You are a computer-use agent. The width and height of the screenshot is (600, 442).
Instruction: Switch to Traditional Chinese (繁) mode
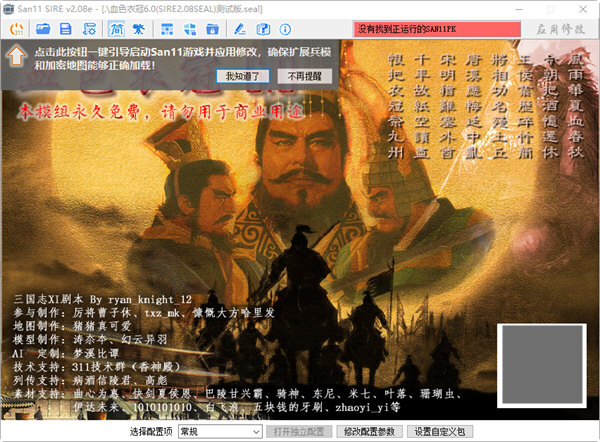click(x=138, y=31)
